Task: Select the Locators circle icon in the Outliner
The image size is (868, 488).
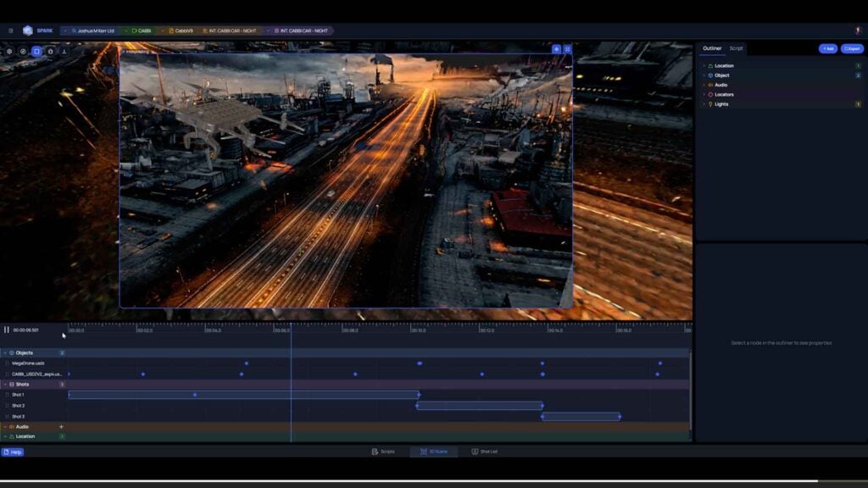Action: (710, 95)
